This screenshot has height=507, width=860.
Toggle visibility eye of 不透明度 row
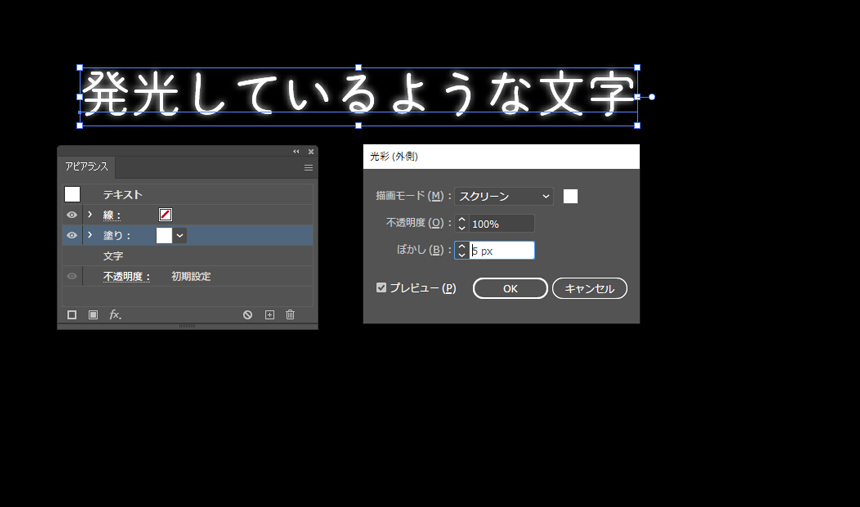click(x=72, y=276)
